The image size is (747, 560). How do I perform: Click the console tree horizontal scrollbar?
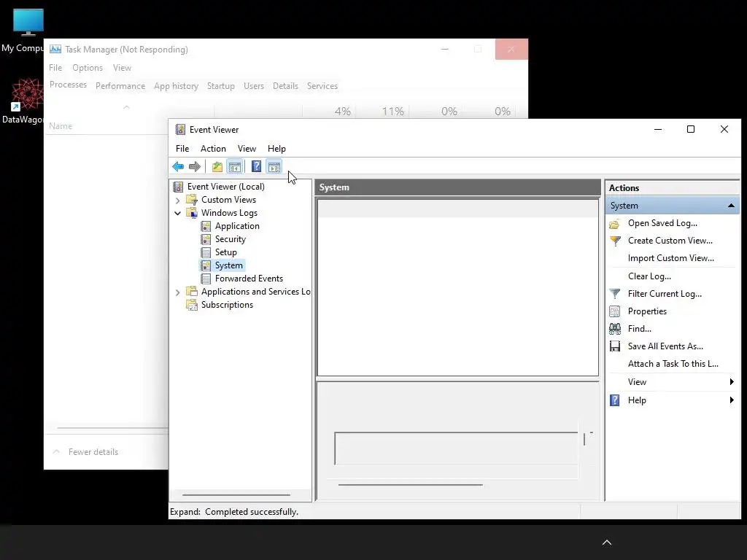[236, 495]
